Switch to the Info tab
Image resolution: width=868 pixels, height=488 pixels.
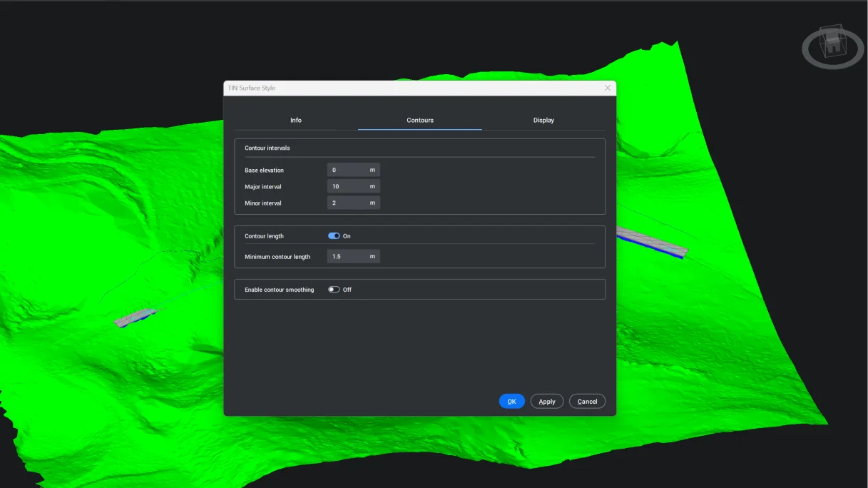pyautogui.click(x=296, y=120)
